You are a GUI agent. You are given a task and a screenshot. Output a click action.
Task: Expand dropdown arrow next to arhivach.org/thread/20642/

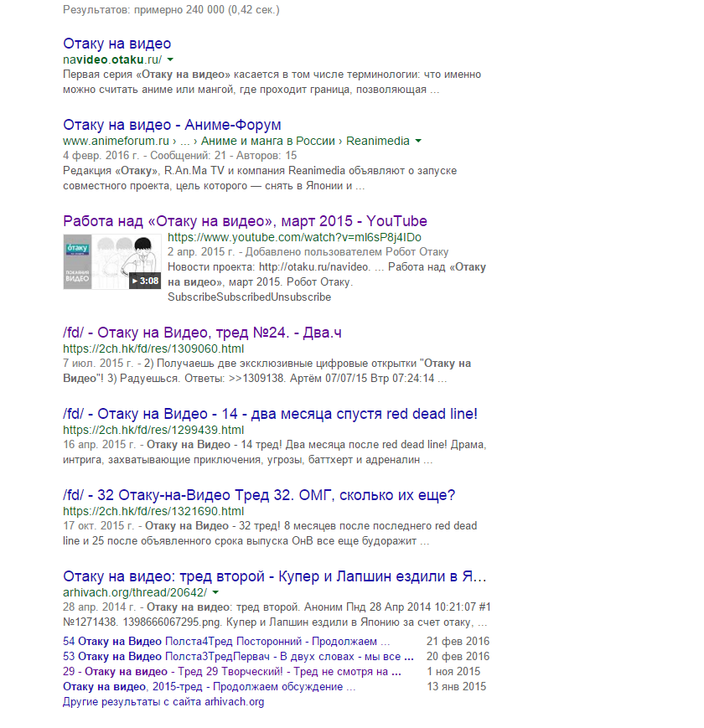tap(215, 592)
